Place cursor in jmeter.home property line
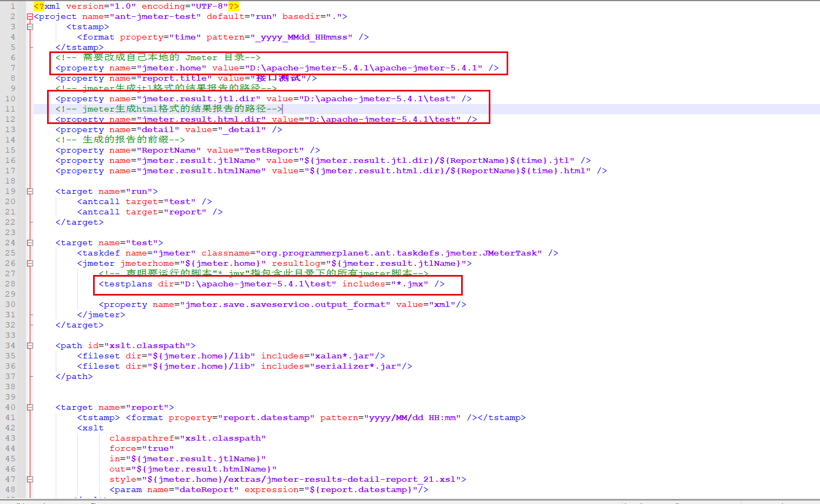Screen dimensions: 820x504 coord(277,68)
